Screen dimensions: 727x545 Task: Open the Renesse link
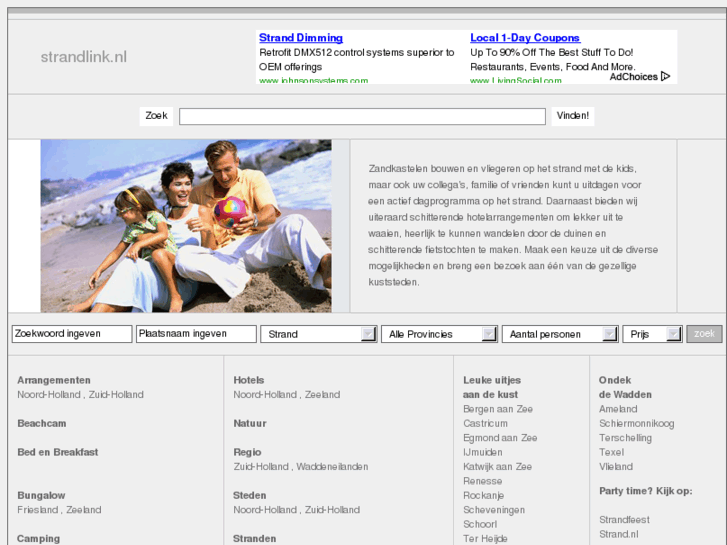(483, 481)
